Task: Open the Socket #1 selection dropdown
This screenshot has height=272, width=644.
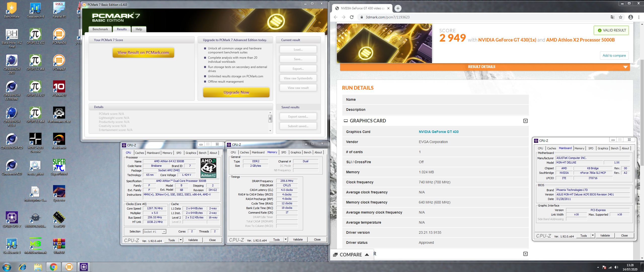Action: [154, 232]
